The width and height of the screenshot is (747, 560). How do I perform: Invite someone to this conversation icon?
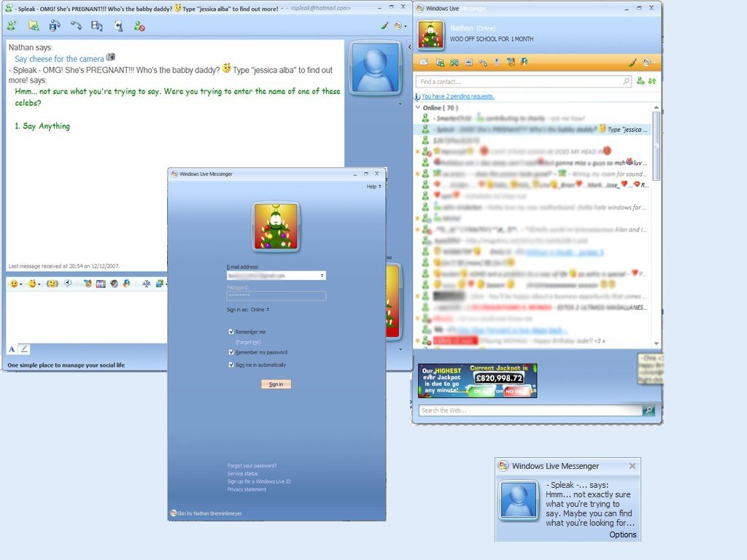point(12,26)
